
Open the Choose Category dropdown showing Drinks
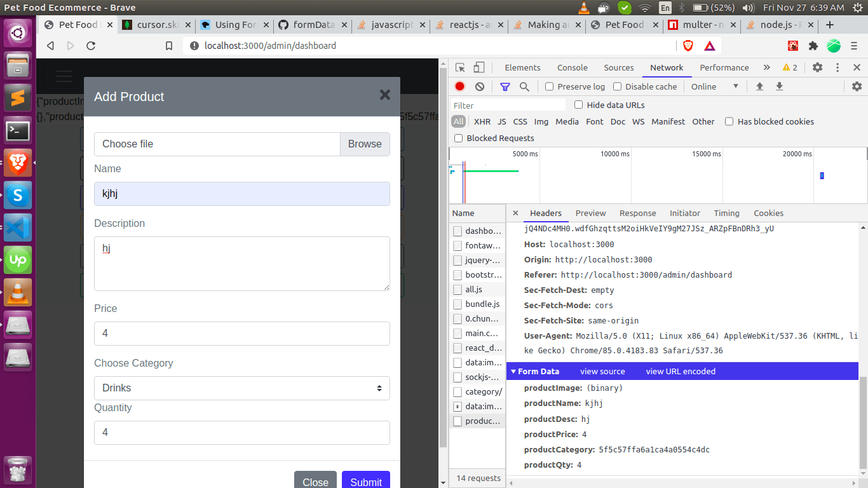point(241,388)
